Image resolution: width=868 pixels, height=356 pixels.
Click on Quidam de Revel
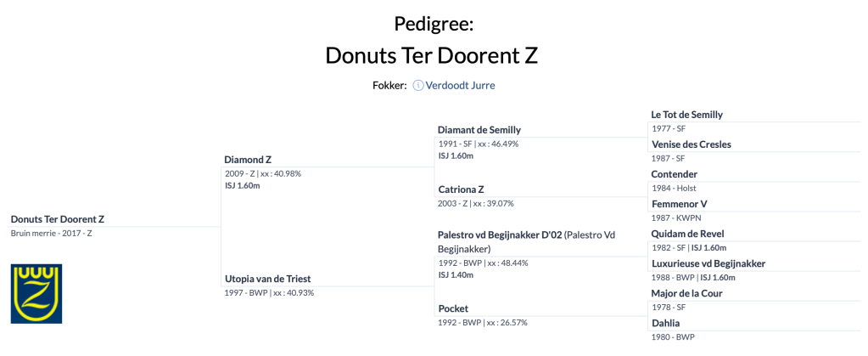coord(688,234)
